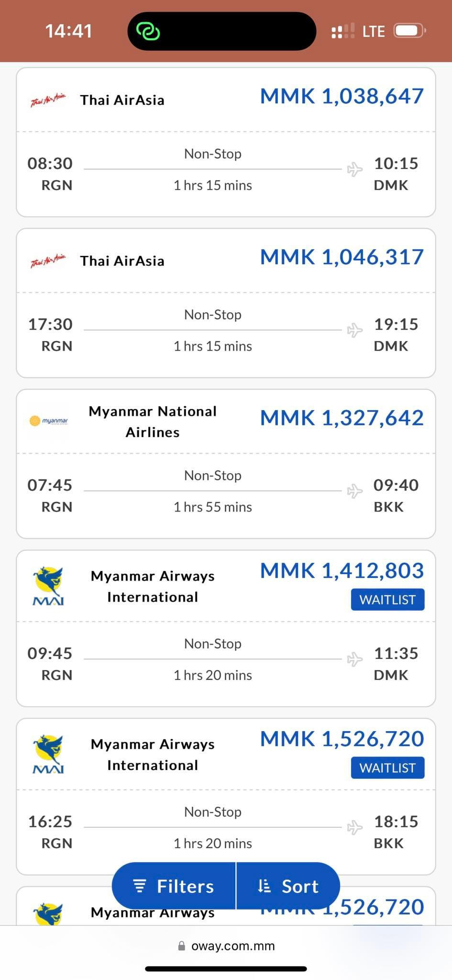The height and width of the screenshot is (980, 452).
Task: Select the MMK 1,046,317 price
Action: click(x=342, y=257)
